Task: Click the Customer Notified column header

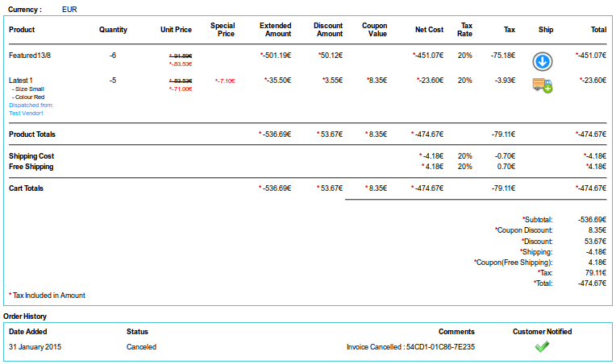Action: 542,331
